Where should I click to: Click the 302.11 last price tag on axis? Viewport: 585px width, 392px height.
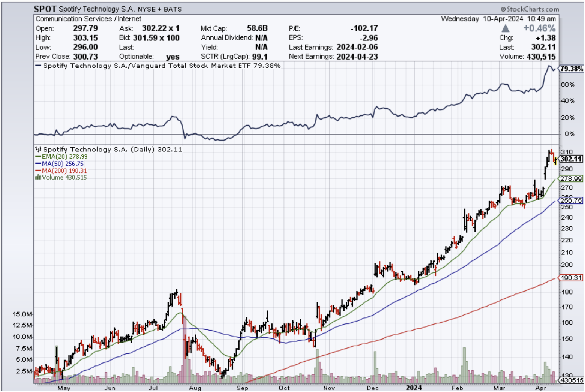(x=571, y=159)
